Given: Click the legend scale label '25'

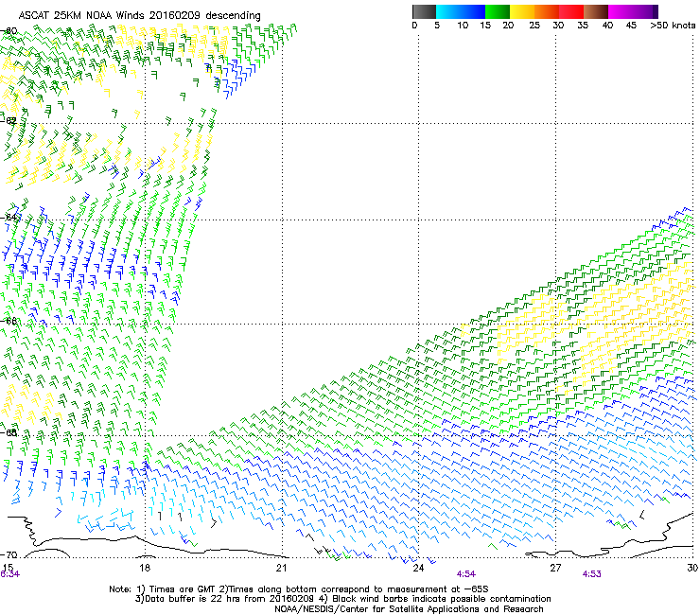Looking at the screenshot, I should tap(534, 26).
